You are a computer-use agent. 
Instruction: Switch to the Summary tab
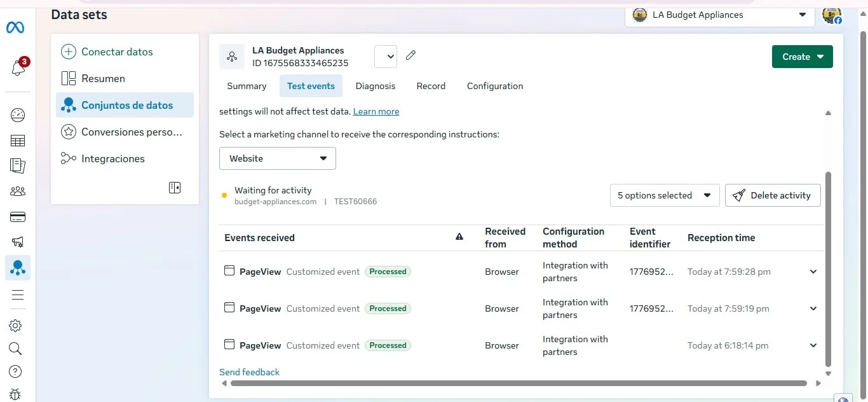click(247, 86)
